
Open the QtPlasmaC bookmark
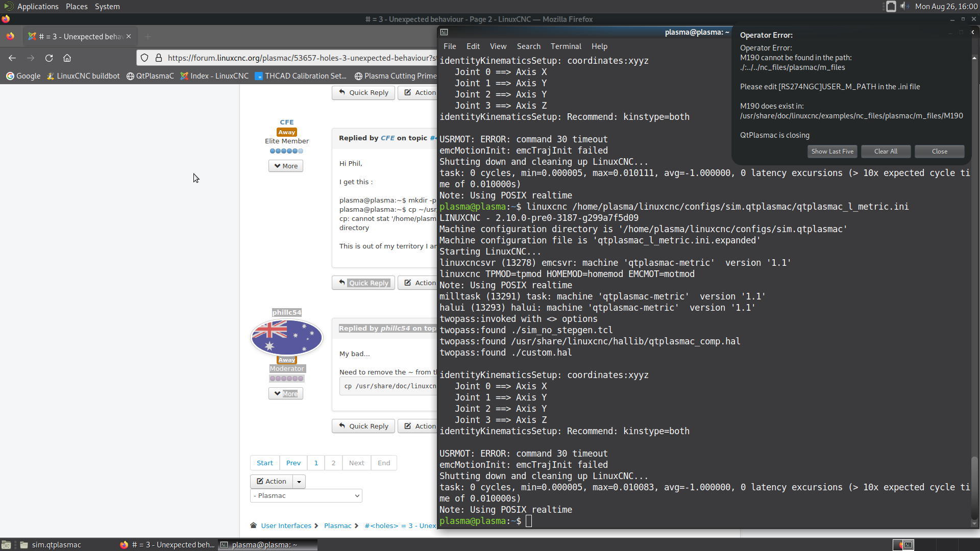(x=150, y=76)
